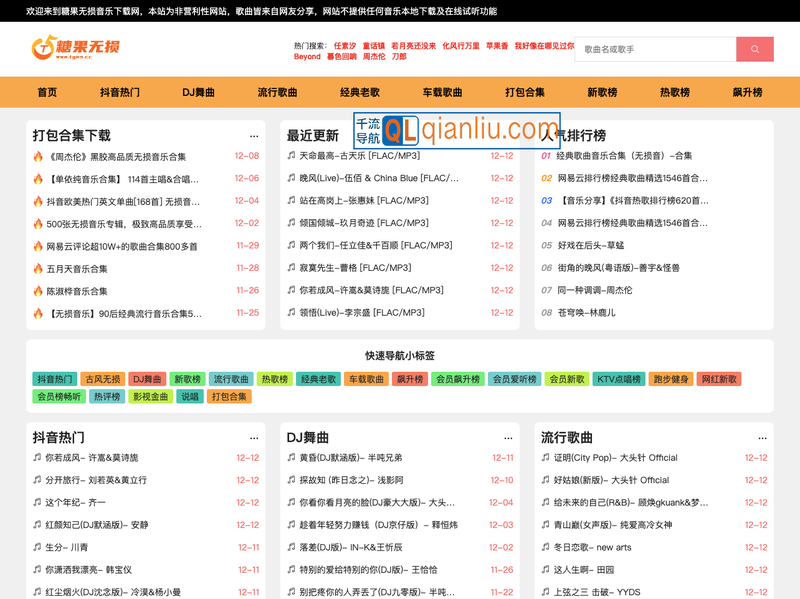Screen dimensions: 800x599
Task: Click the music note icon beside 天命最高
Action: [x=293, y=154]
